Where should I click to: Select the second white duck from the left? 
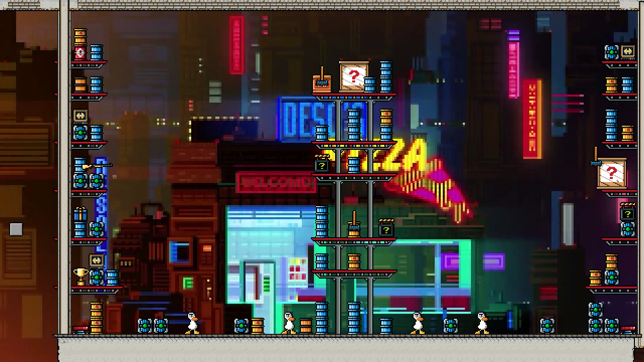pos(289,323)
